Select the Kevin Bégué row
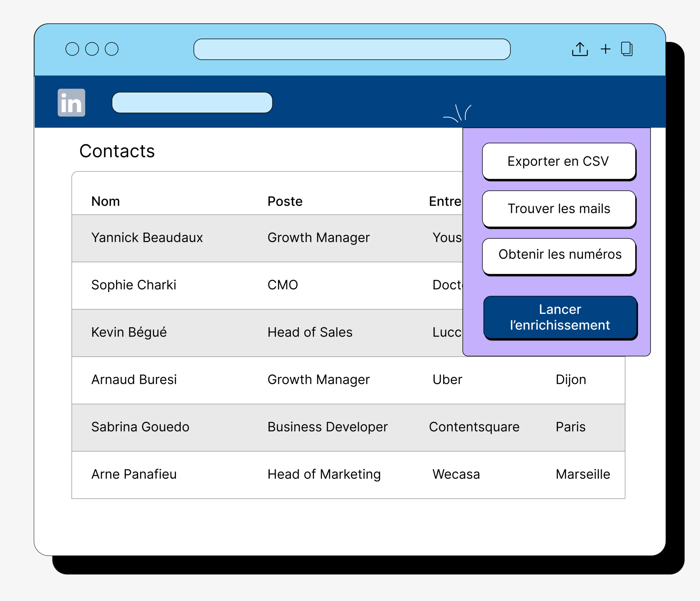 tap(129, 332)
